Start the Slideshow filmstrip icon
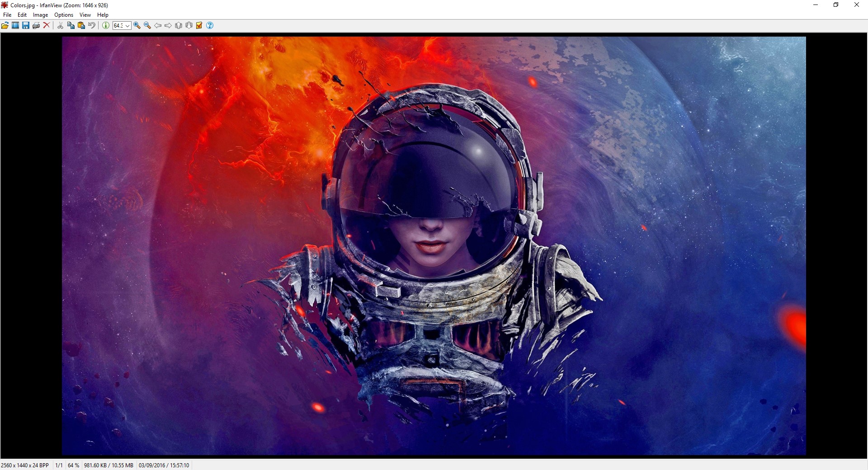This screenshot has width=868, height=470. 15,26
